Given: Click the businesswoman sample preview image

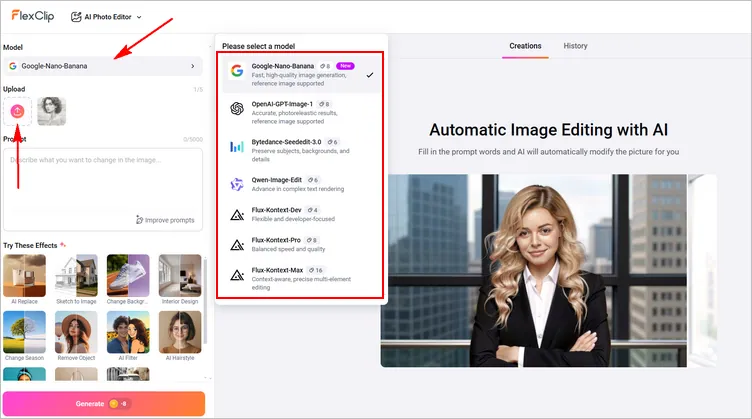Looking at the screenshot, I should tap(534, 271).
